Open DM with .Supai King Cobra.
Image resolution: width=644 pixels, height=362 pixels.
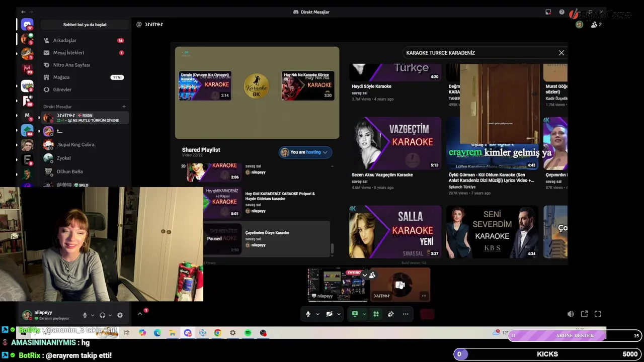tap(85, 145)
